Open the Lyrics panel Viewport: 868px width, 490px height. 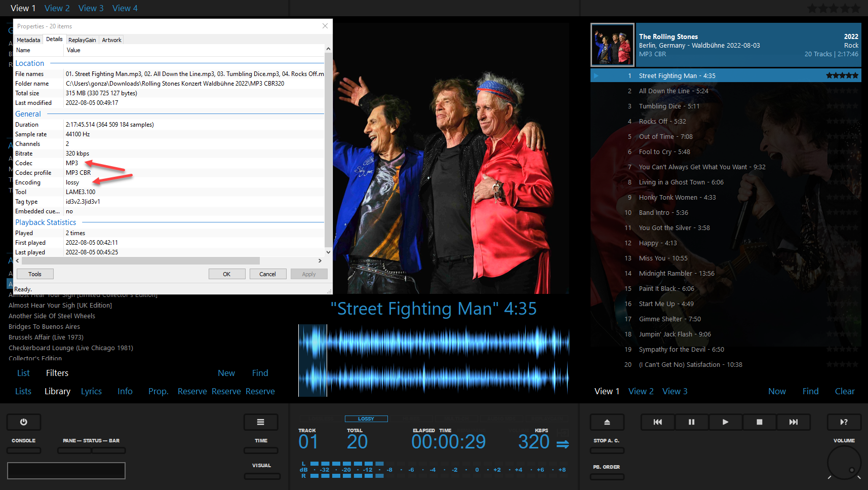(x=91, y=391)
